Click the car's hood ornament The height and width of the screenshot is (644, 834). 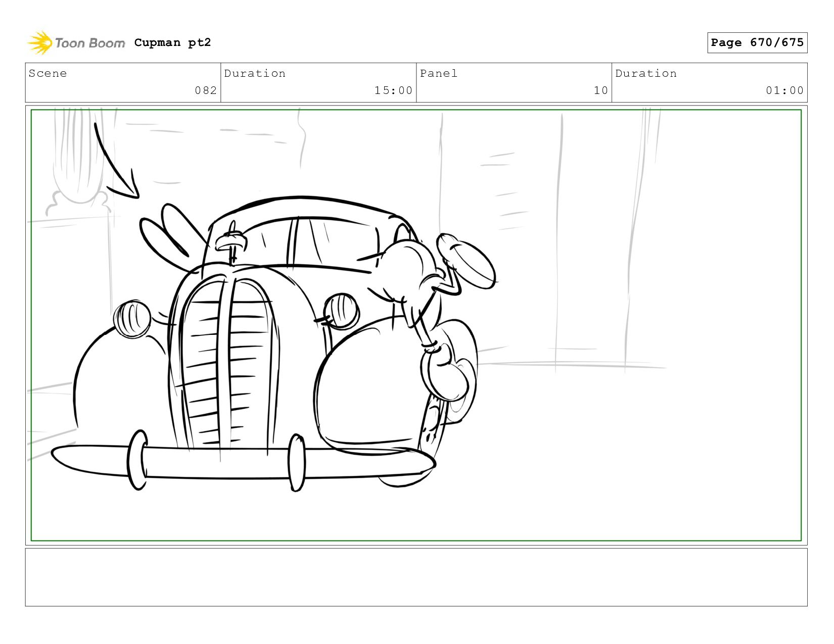click(x=231, y=241)
